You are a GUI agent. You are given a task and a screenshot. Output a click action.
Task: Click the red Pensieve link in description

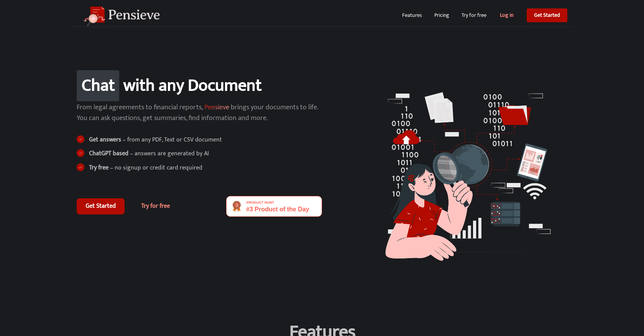(217, 107)
